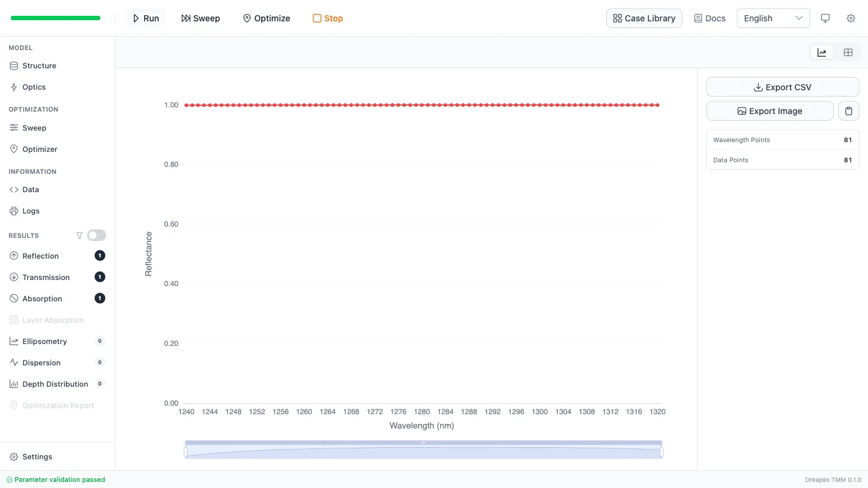Viewport: 868px width, 488px height.
Task: Click the Dispersion wave icon
Action: [14, 363]
